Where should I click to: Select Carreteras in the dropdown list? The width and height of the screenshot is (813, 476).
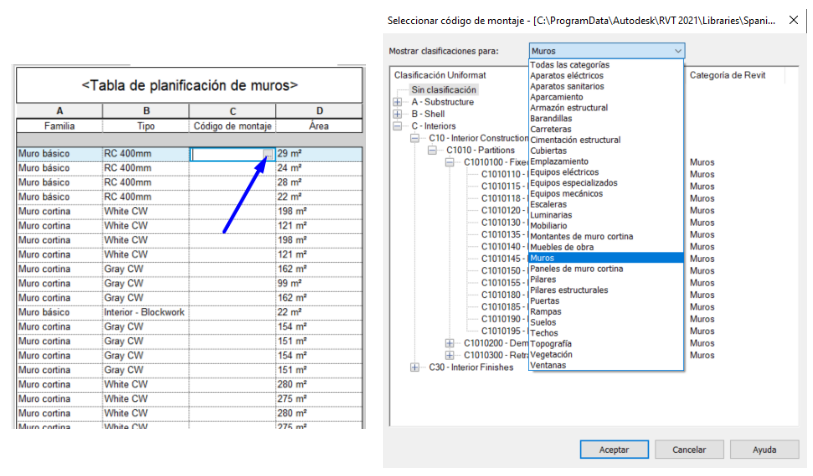tap(606, 129)
